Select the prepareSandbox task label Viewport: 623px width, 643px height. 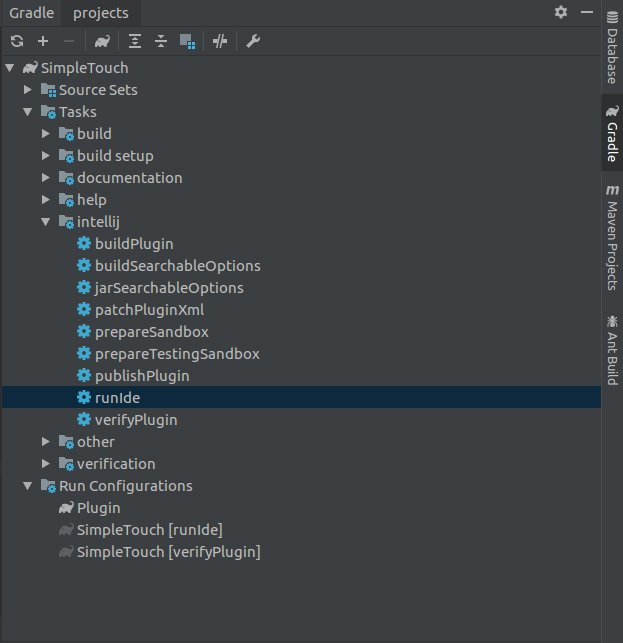(x=152, y=332)
